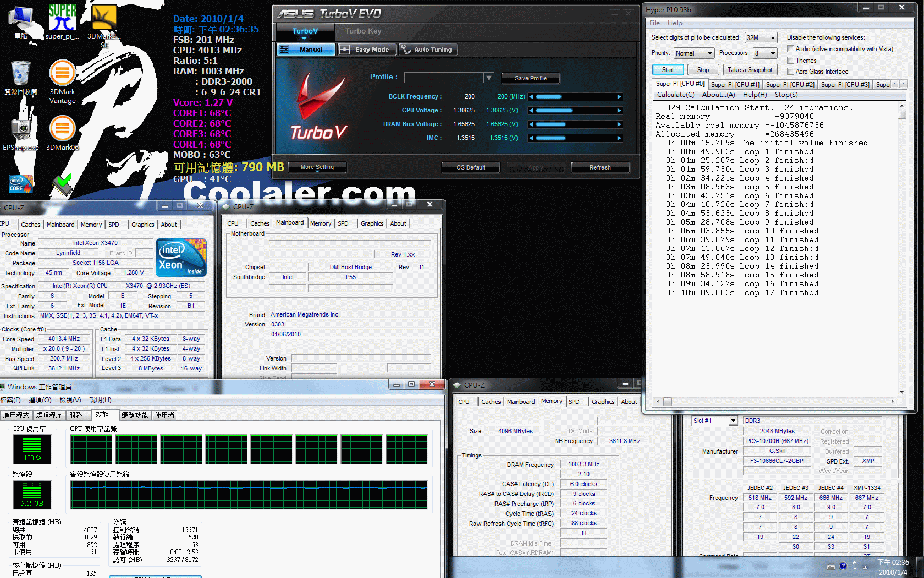
Task: Toggle Aero Glass Interface checkbox
Action: [790, 72]
